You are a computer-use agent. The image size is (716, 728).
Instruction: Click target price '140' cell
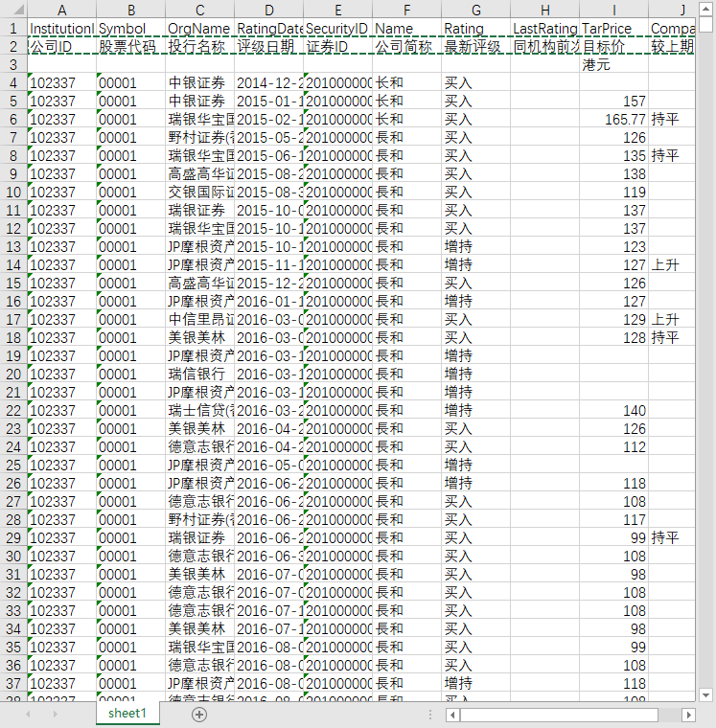[x=613, y=410]
